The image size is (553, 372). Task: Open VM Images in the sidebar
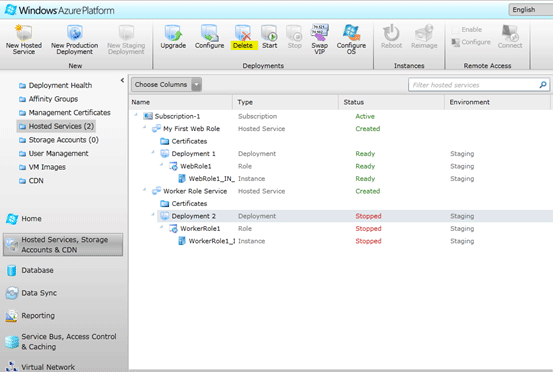(42, 167)
